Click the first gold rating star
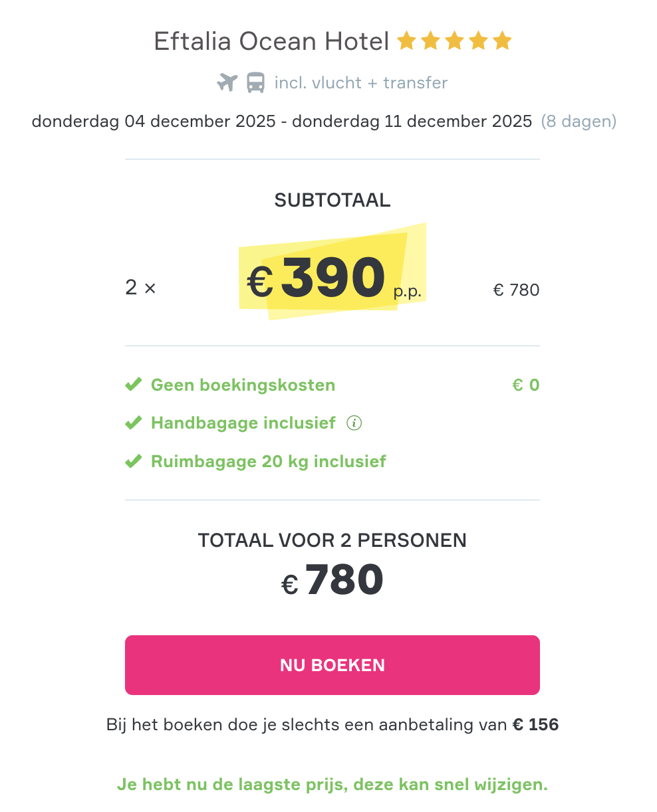Viewport: 657px width, 812px height. pyautogui.click(x=406, y=42)
